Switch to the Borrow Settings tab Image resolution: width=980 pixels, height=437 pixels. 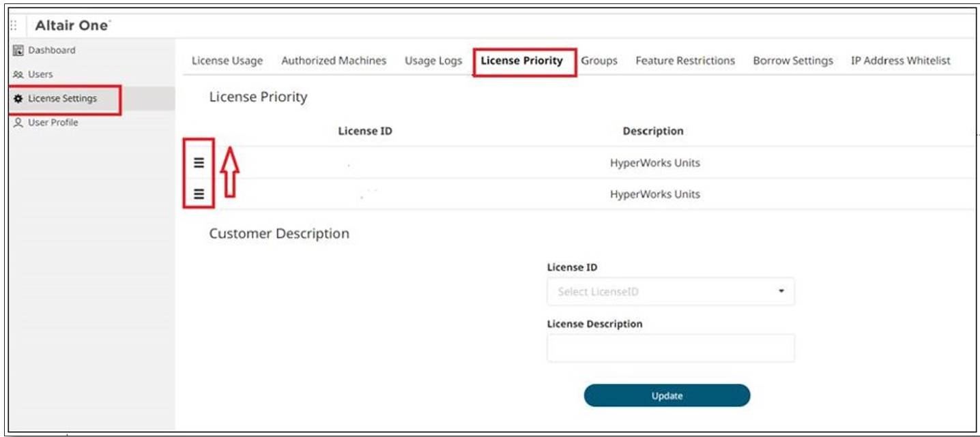point(793,61)
